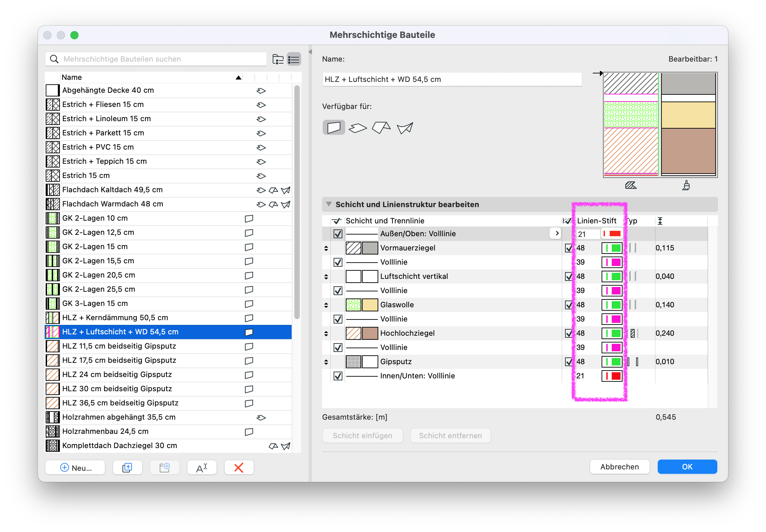Image resolution: width=766 pixels, height=532 pixels.
Task: Click Hochlochziegel reorder handle
Action: coord(326,334)
